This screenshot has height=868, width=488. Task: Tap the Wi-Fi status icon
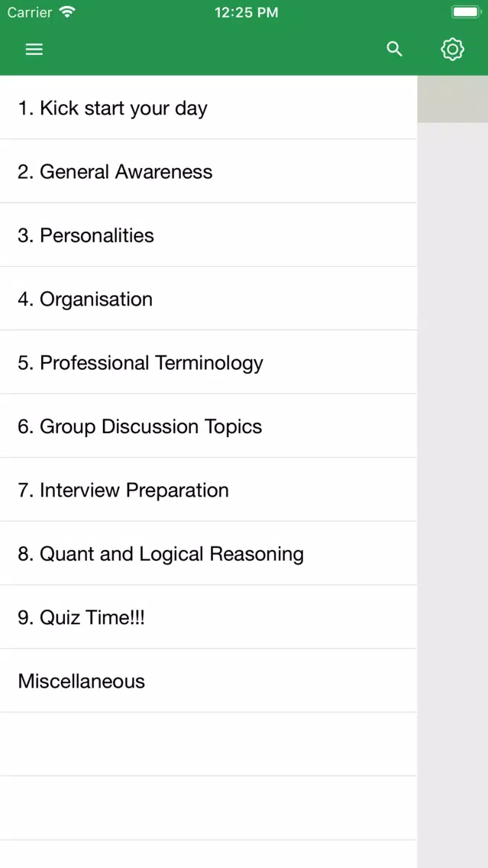pyautogui.click(x=67, y=12)
